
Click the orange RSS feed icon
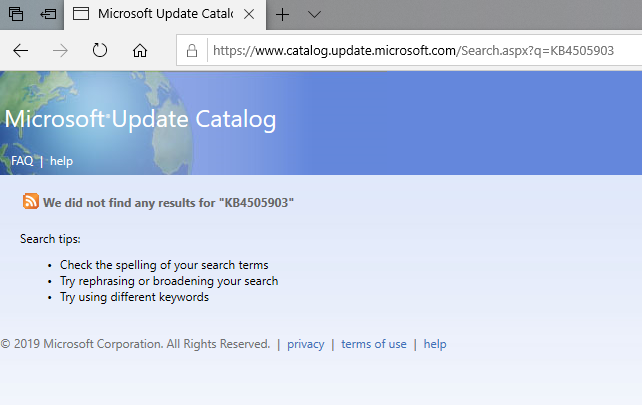pos(31,201)
